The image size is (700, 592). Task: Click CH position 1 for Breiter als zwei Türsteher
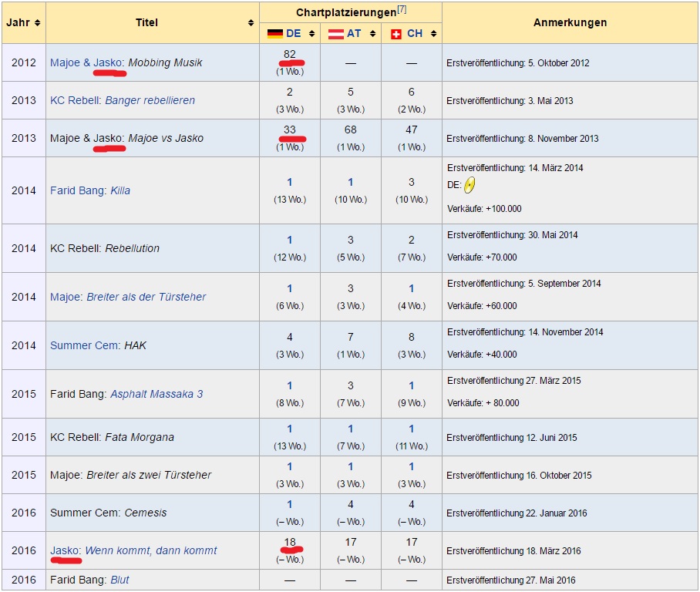411,467
